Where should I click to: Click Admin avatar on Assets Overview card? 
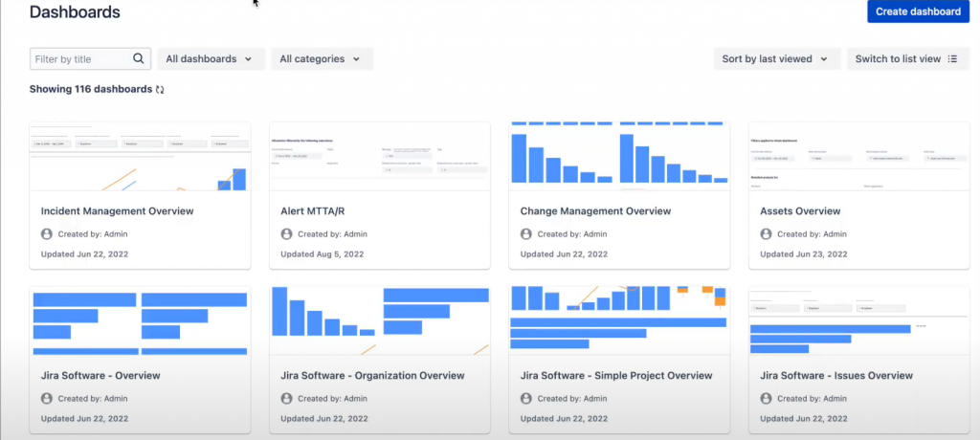click(x=766, y=234)
